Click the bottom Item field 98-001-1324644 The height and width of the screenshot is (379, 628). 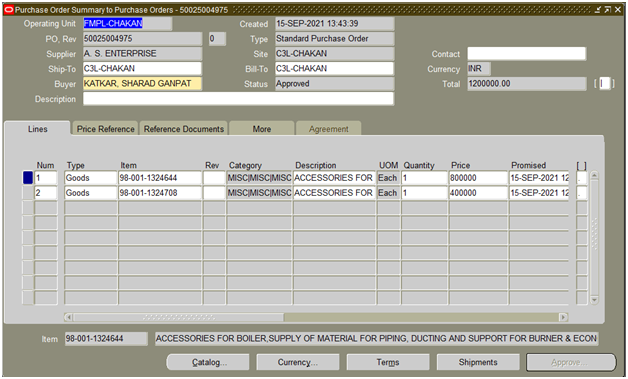(x=106, y=339)
